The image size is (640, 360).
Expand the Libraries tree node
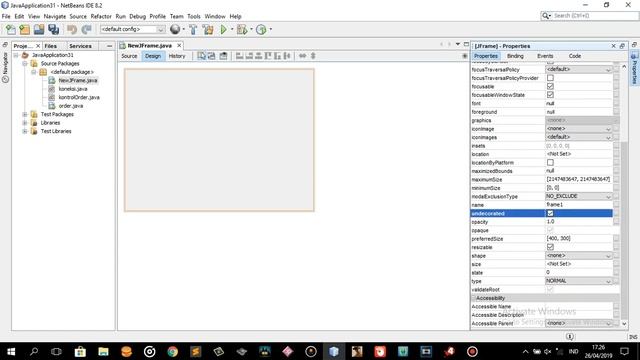[25, 123]
